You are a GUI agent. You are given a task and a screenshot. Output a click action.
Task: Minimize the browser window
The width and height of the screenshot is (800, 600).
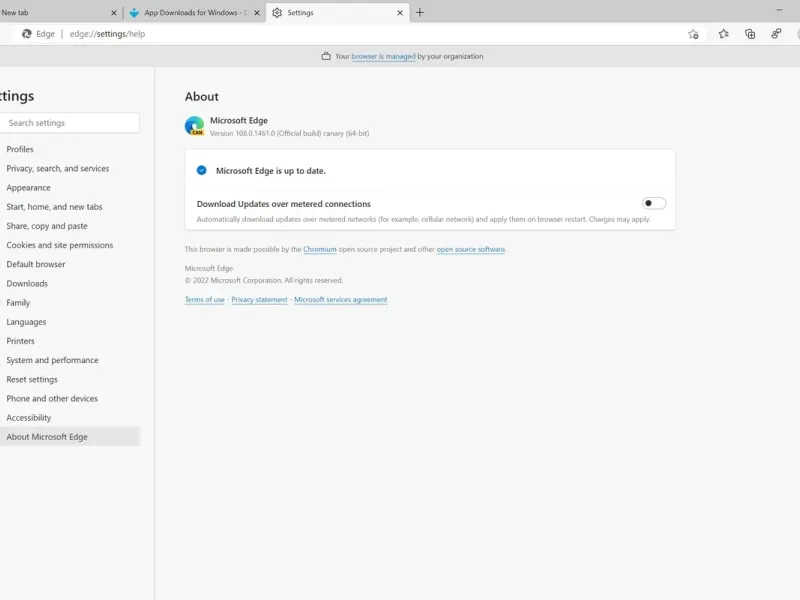tap(779, 10)
